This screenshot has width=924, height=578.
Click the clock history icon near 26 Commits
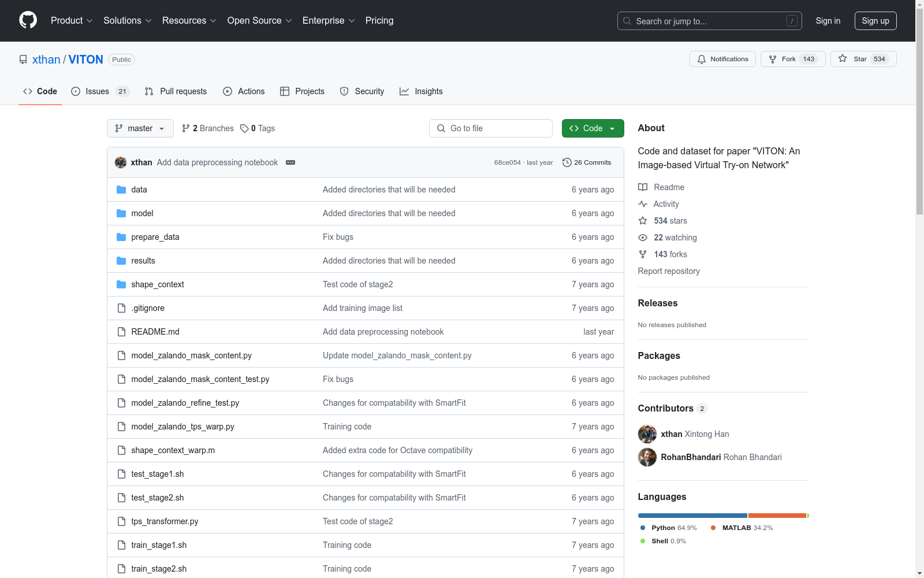(x=567, y=162)
